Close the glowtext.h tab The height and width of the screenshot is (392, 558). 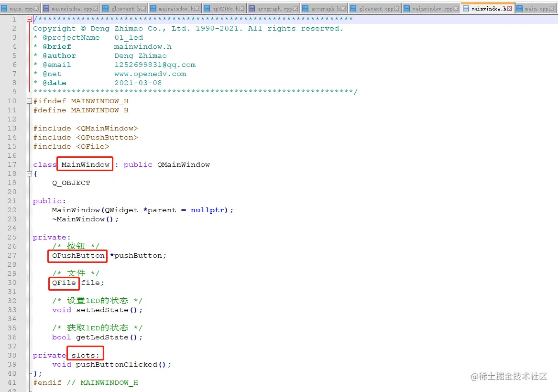pyautogui.click(x=142, y=9)
